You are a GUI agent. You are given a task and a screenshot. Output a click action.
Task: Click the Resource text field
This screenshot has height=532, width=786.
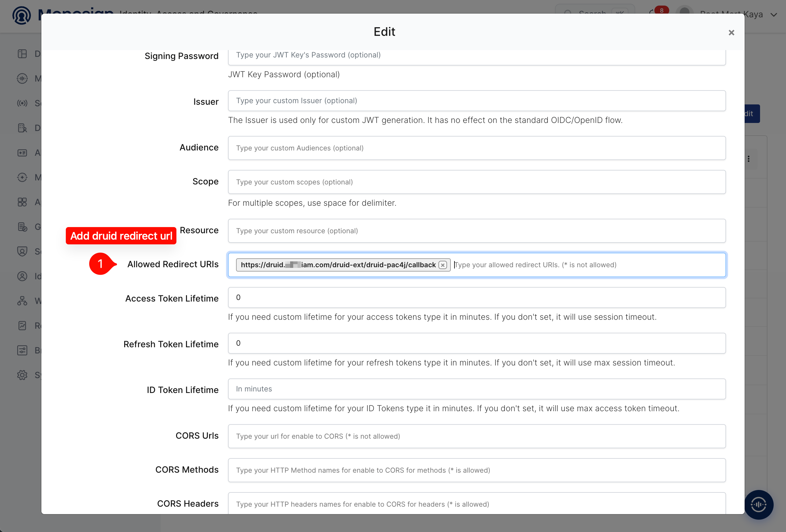pos(476,231)
